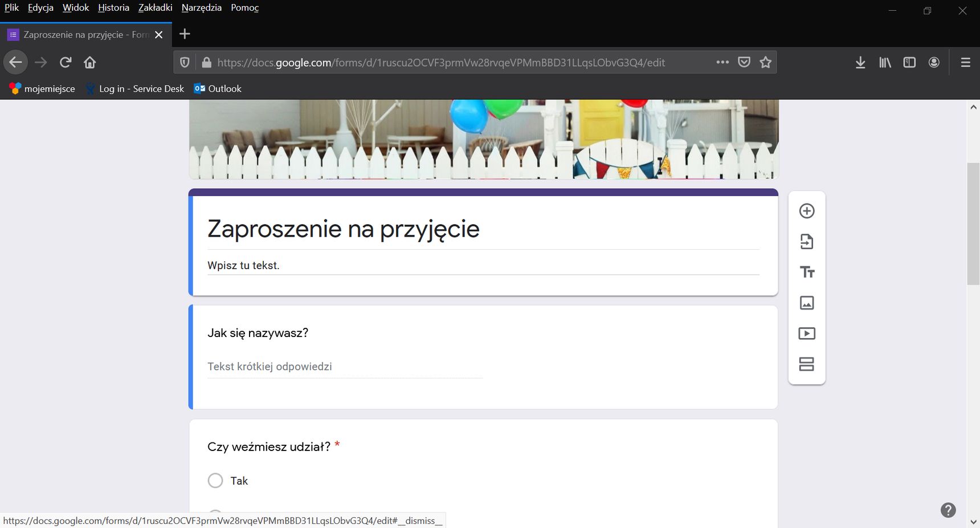Edit the 'Wpisz tu tekst.' description field

tap(483, 266)
